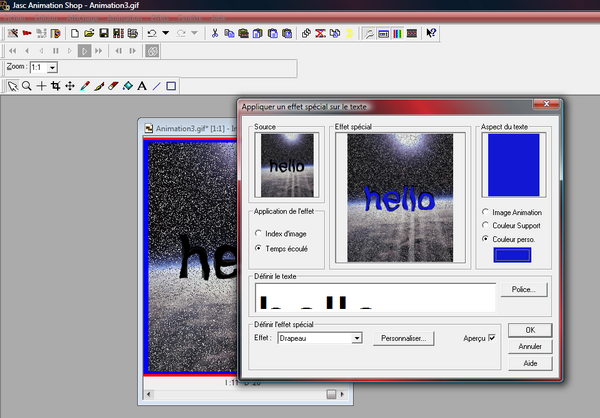The width and height of the screenshot is (600, 418).
Task: Jump to first frame with rewind button
Action: click(x=13, y=51)
